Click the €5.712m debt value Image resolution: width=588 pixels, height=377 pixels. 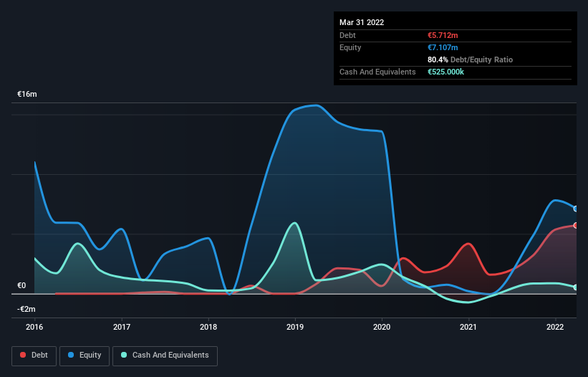tap(443, 35)
